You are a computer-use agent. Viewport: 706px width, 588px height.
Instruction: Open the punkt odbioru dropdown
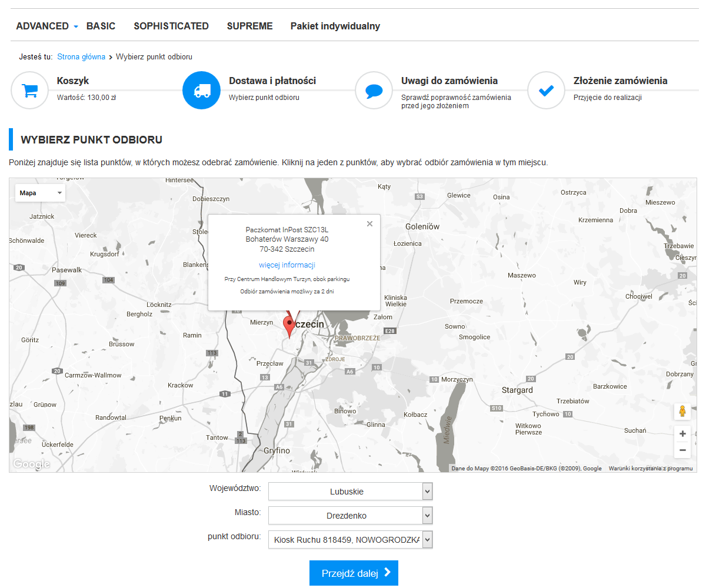(350, 540)
